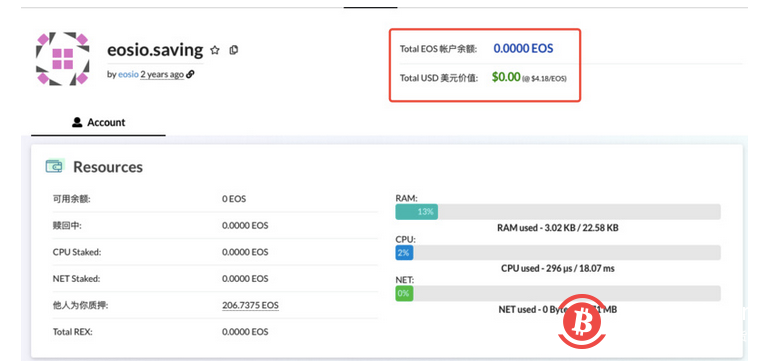Open the eosio creator account link
The image size is (776, 361).
pos(128,74)
